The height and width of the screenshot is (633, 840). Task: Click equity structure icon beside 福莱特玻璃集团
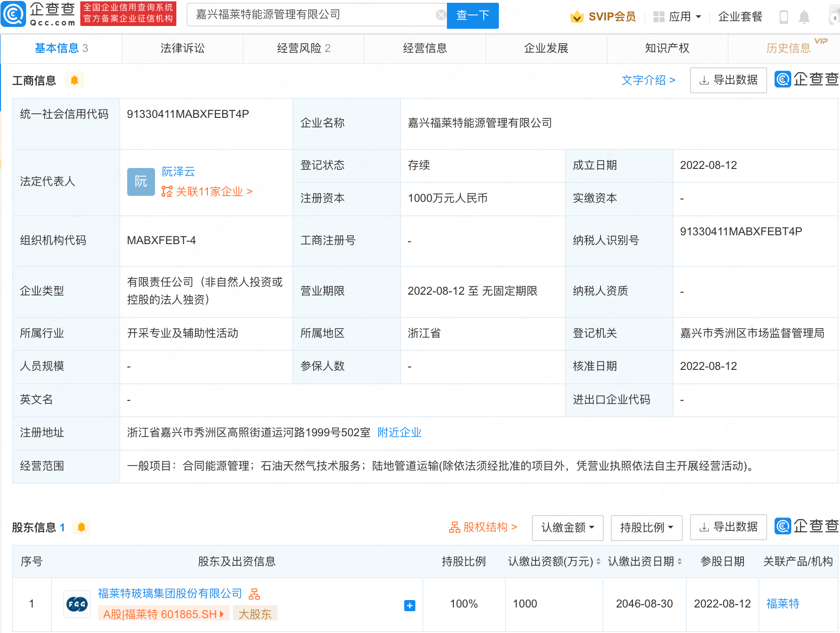click(254, 594)
